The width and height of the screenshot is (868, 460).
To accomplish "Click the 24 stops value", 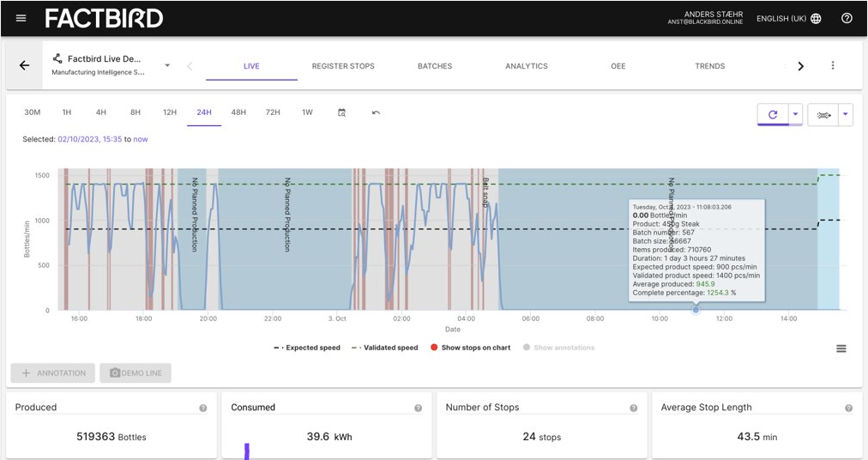I will tap(542, 437).
